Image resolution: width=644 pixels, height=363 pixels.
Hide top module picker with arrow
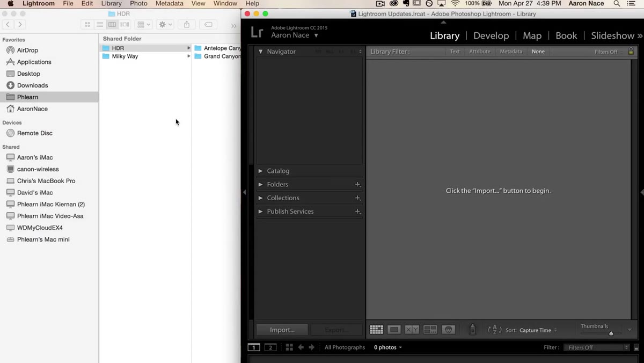pos(443,22)
